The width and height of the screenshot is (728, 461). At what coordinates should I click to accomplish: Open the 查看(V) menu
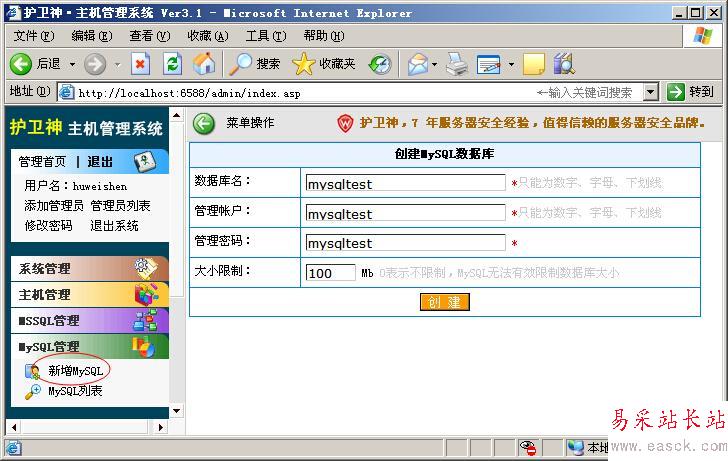point(150,36)
